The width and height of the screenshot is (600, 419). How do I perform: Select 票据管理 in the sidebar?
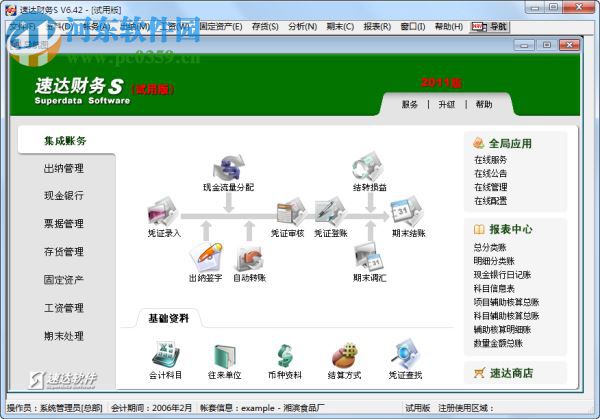[64, 223]
